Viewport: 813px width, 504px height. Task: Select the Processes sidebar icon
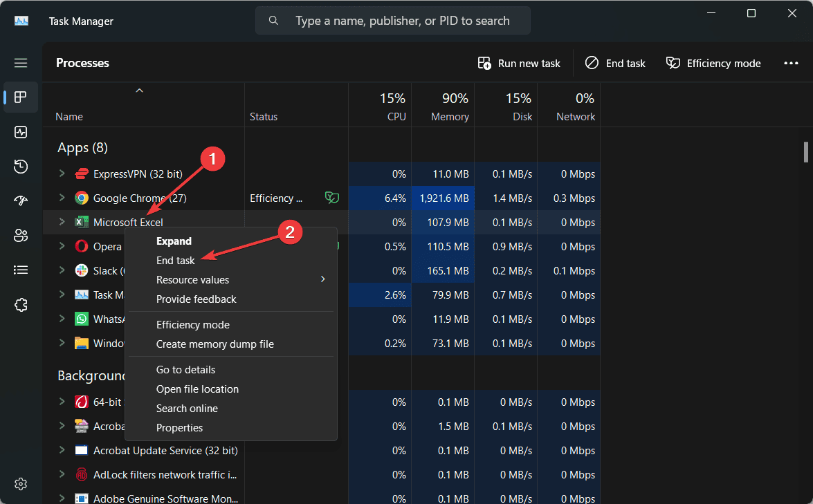click(x=21, y=97)
